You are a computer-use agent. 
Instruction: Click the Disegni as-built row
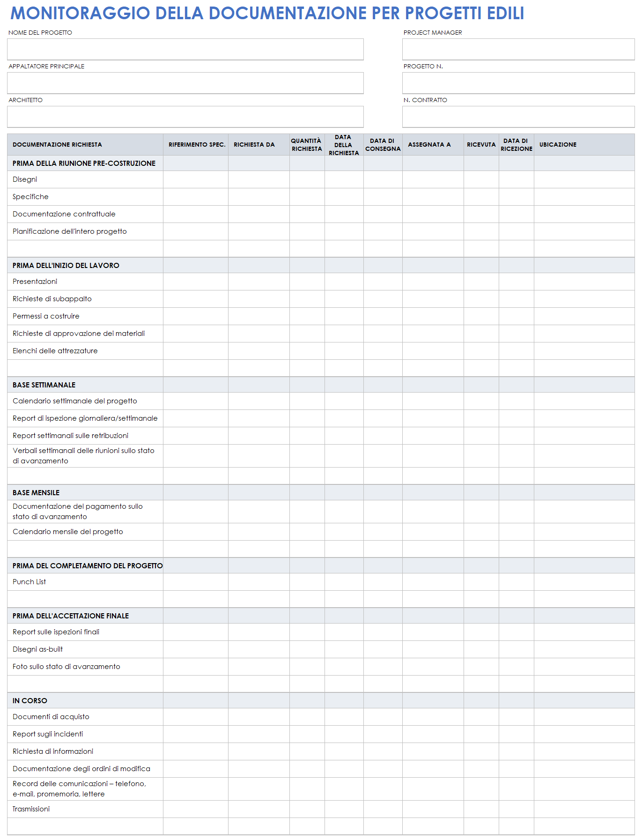(x=321, y=649)
